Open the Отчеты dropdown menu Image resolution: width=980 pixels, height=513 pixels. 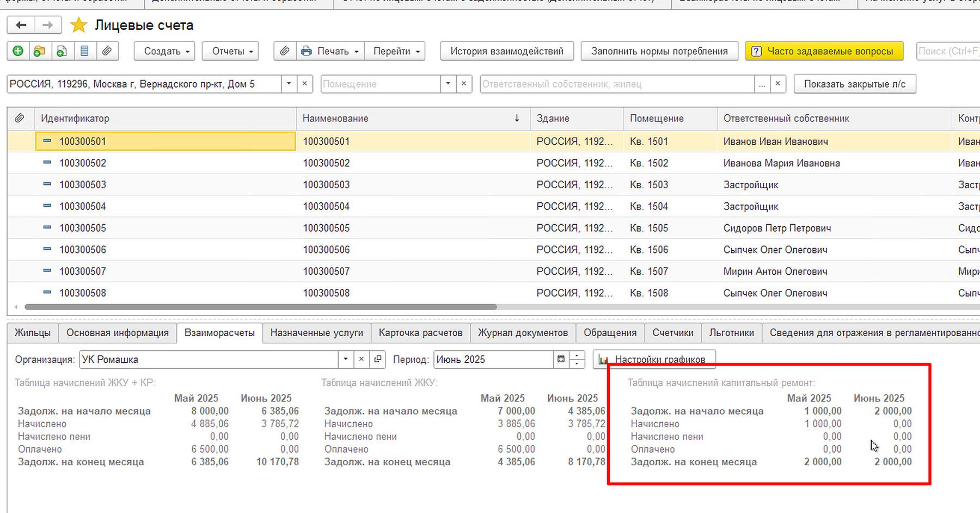[x=230, y=51]
